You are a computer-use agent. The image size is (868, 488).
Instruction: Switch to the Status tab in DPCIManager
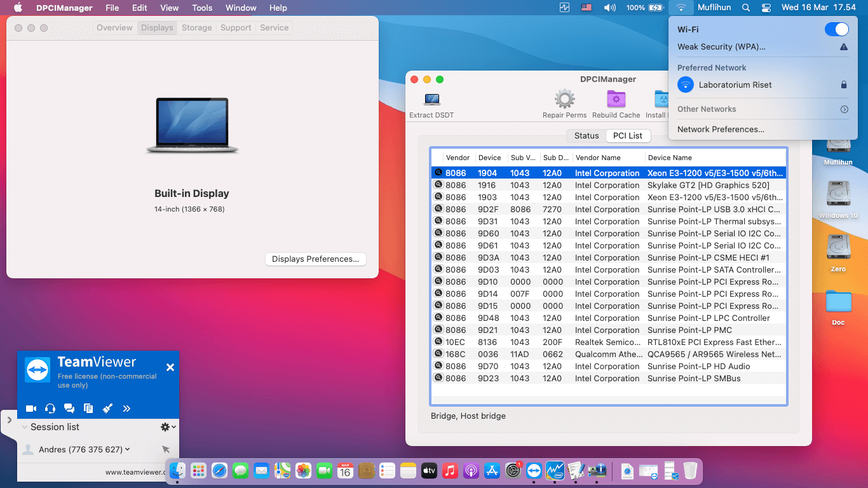point(585,135)
